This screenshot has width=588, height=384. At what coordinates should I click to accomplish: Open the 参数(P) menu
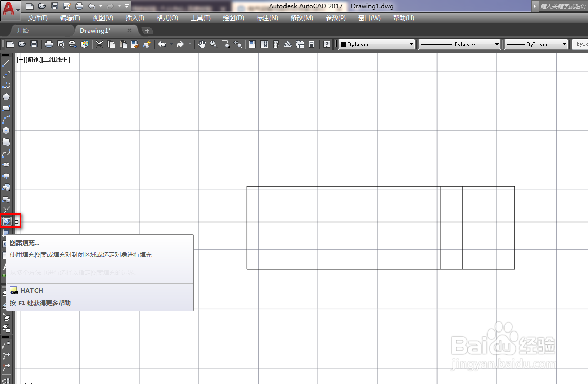coord(335,18)
